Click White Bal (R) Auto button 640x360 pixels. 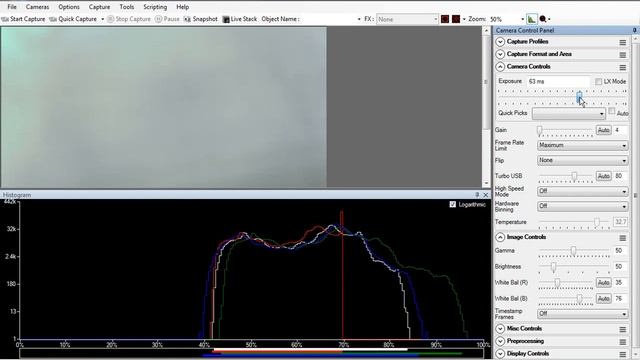point(603,282)
